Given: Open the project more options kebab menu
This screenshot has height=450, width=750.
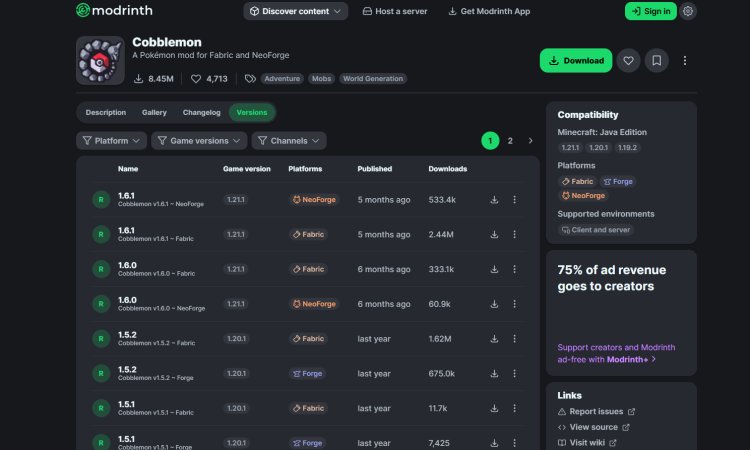Looking at the screenshot, I should tap(684, 60).
